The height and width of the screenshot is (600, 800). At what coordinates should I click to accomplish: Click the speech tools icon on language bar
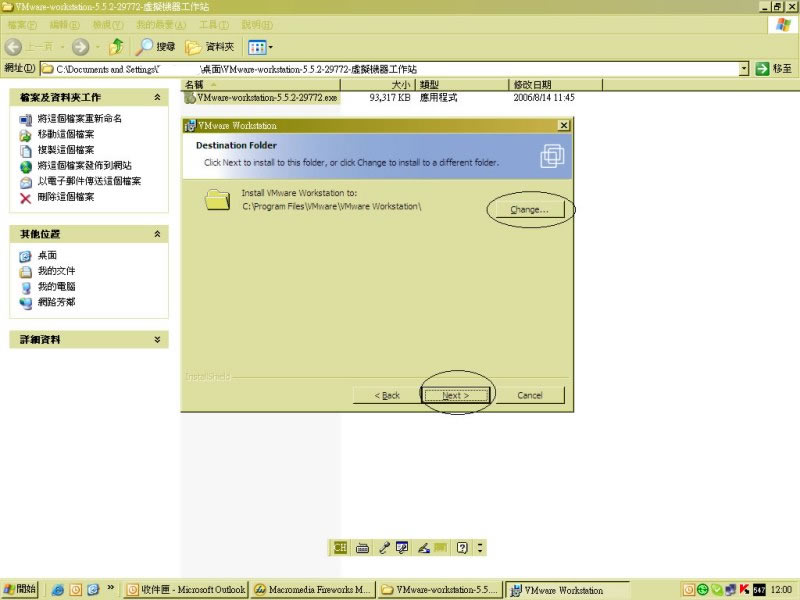click(x=403, y=548)
